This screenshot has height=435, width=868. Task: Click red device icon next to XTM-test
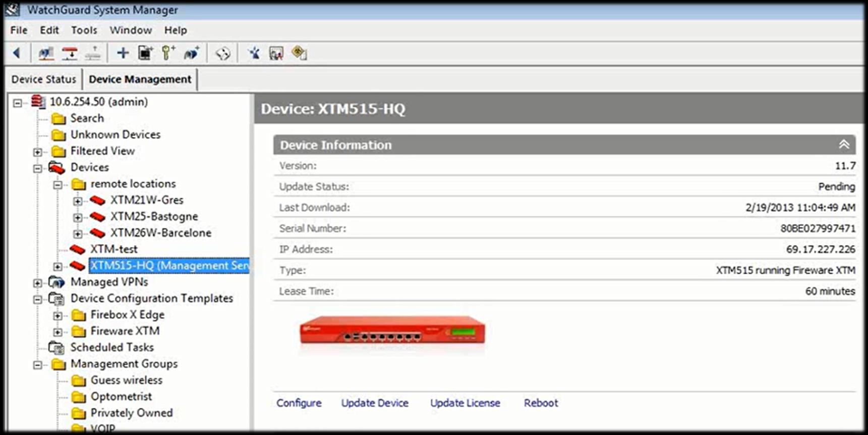click(77, 249)
